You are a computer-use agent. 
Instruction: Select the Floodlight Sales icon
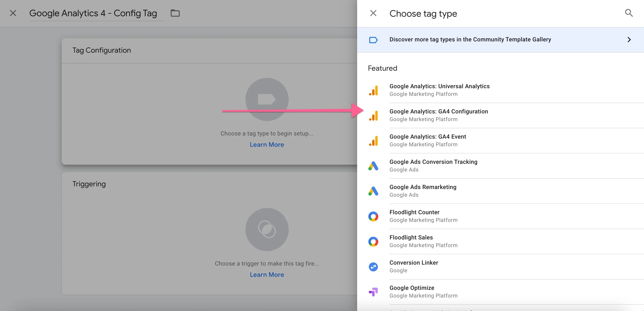373,241
